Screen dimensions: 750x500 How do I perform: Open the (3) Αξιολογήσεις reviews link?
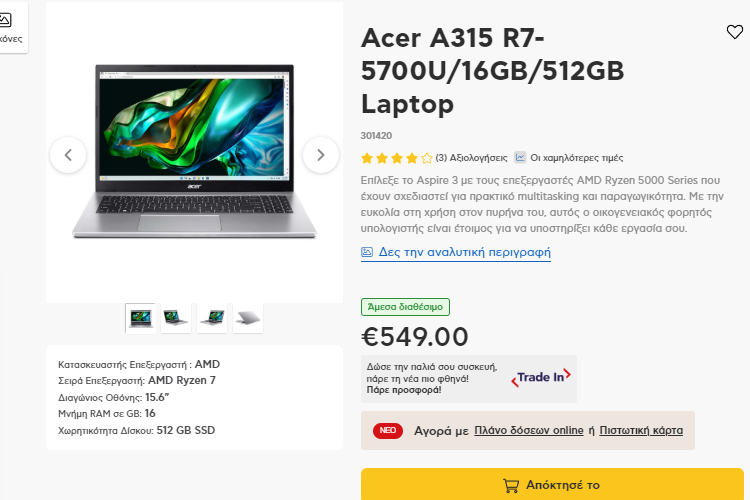coord(471,158)
